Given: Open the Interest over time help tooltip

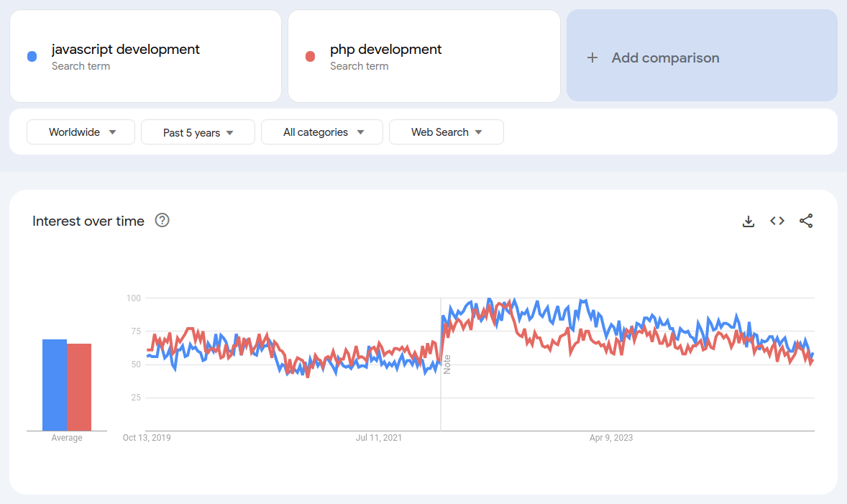Looking at the screenshot, I should [x=162, y=221].
